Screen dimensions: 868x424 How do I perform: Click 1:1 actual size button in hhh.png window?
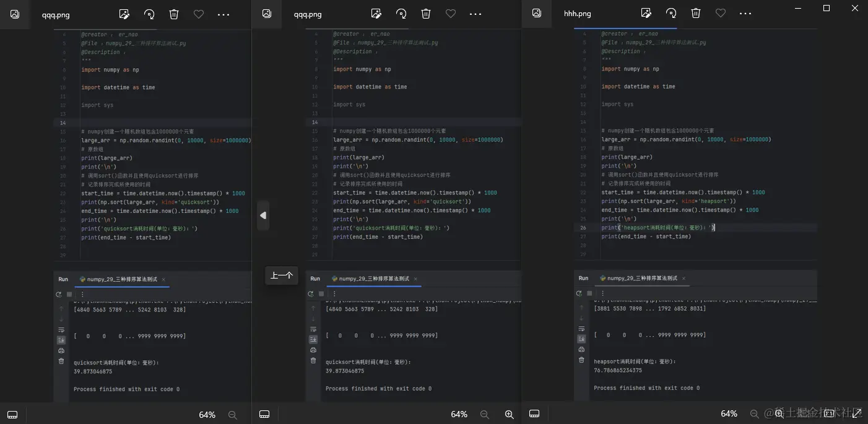[x=828, y=413]
